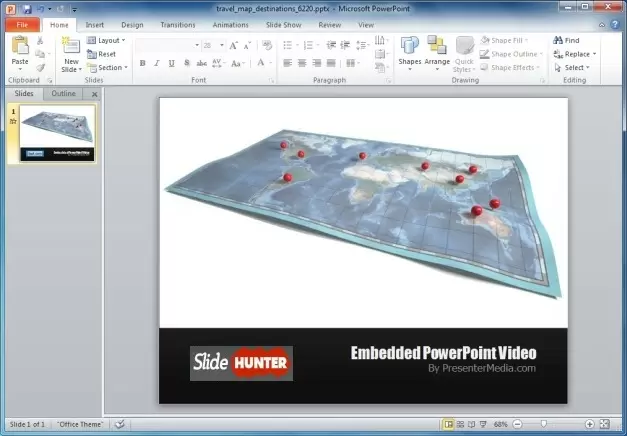
Task: Toggle Underline formatting
Action: click(x=170, y=63)
